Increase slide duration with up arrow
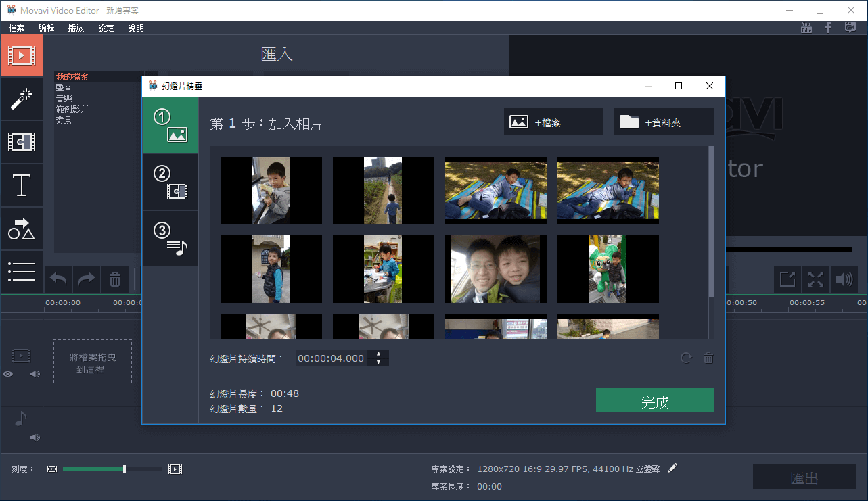Screen dimensions: 868x501 click(x=378, y=354)
